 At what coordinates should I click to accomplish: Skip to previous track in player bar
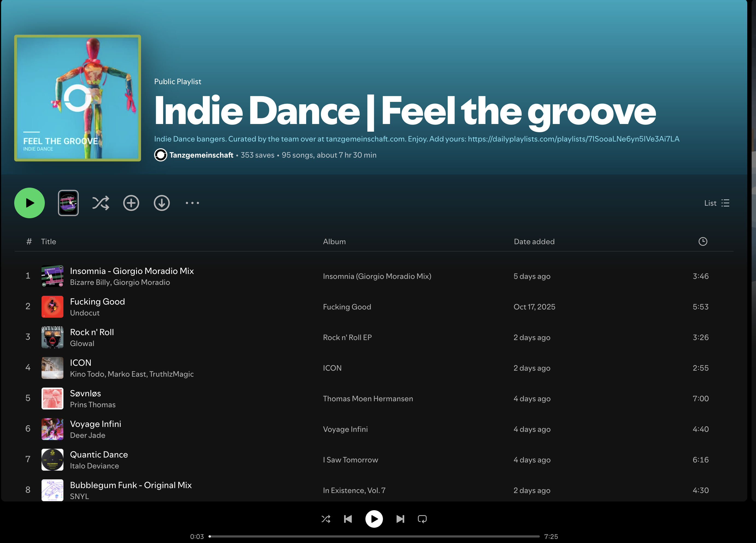(348, 519)
